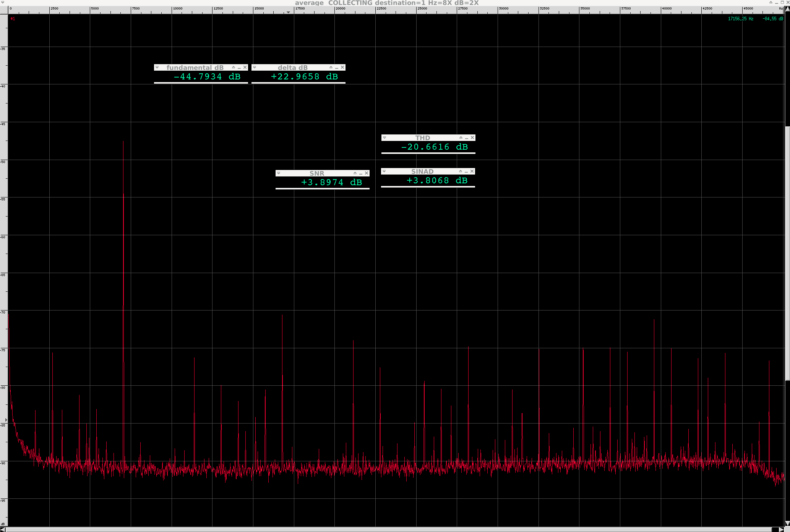Viewport: 790px width, 532px height.
Task: Minimize the delta dB readout window
Action: pos(337,68)
